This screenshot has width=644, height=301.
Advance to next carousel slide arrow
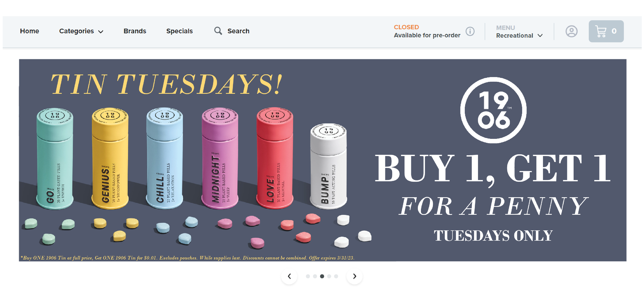click(x=355, y=276)
